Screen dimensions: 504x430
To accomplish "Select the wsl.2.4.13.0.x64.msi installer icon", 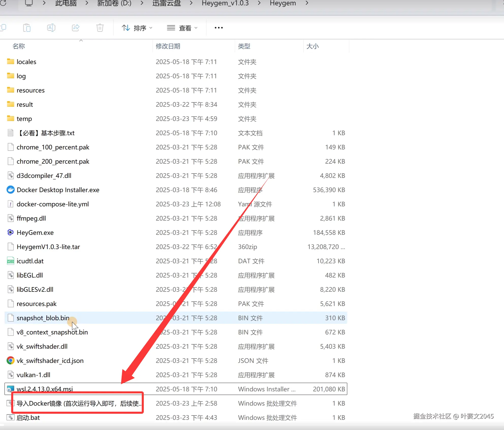I will click(x=10, y=389).
